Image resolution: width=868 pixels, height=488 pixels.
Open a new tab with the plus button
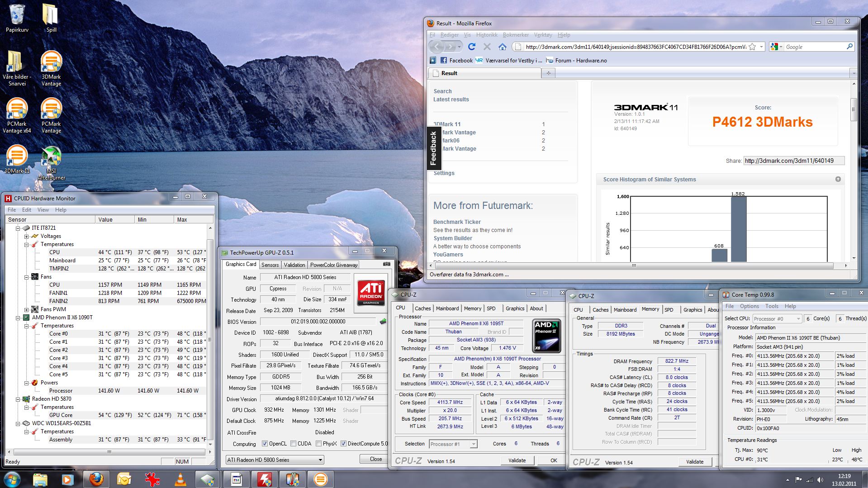pyautogui.click(x=548, y=73)
